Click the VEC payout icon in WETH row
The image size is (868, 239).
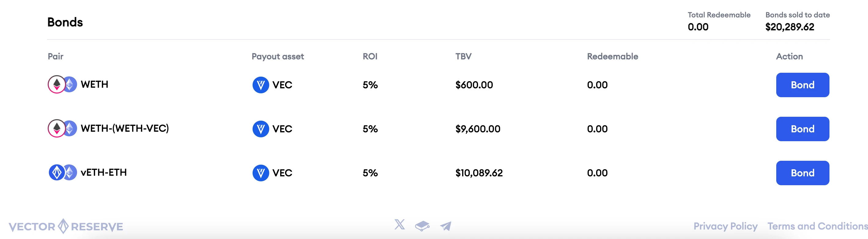pos(261,85)
